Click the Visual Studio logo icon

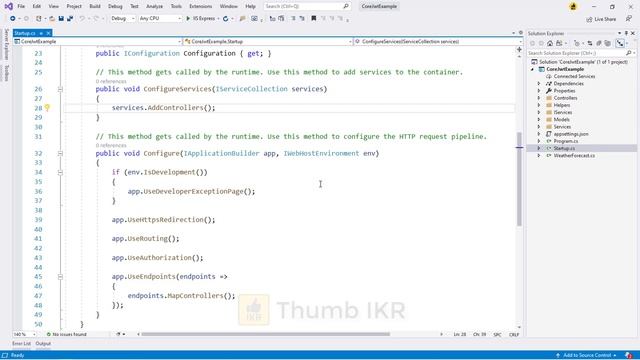click(x=8, y=6)
